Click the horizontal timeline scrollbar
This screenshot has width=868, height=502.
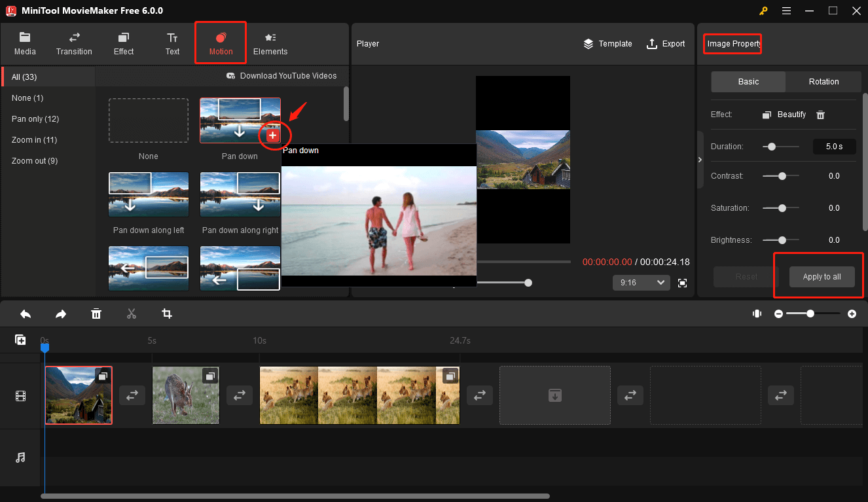[x=295, y=496]
